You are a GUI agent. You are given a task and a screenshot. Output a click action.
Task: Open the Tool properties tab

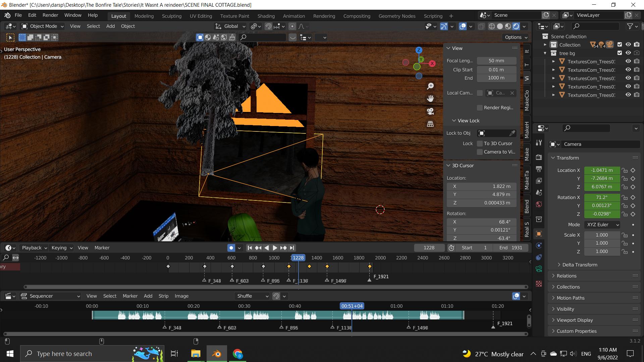pyautogui.click(x=539, y=143)
